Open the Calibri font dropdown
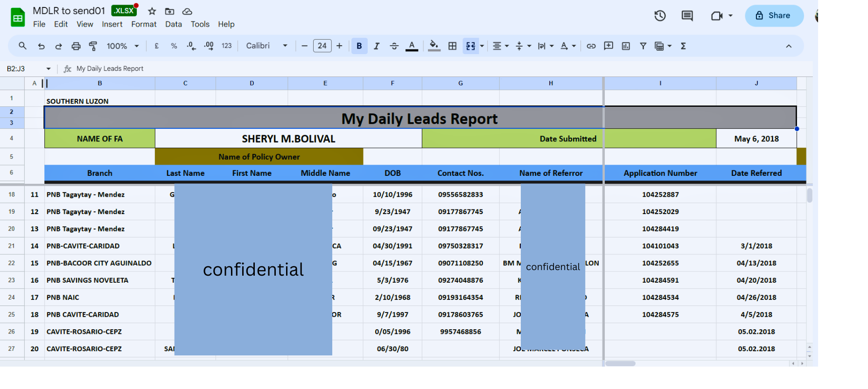This screenshot has width=868, height=389. [267, 46]
